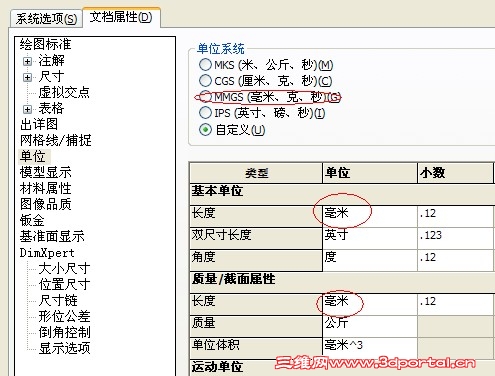This screenshot has height=376, width=495.
Task: Open 倒角控制 settings
Action: point(64,332)
